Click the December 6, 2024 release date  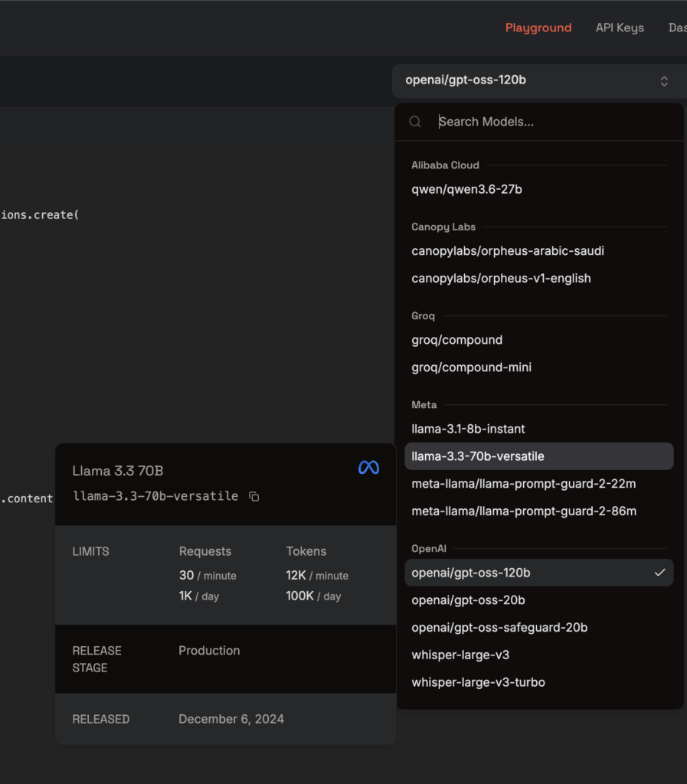click(x=231, y=719)
